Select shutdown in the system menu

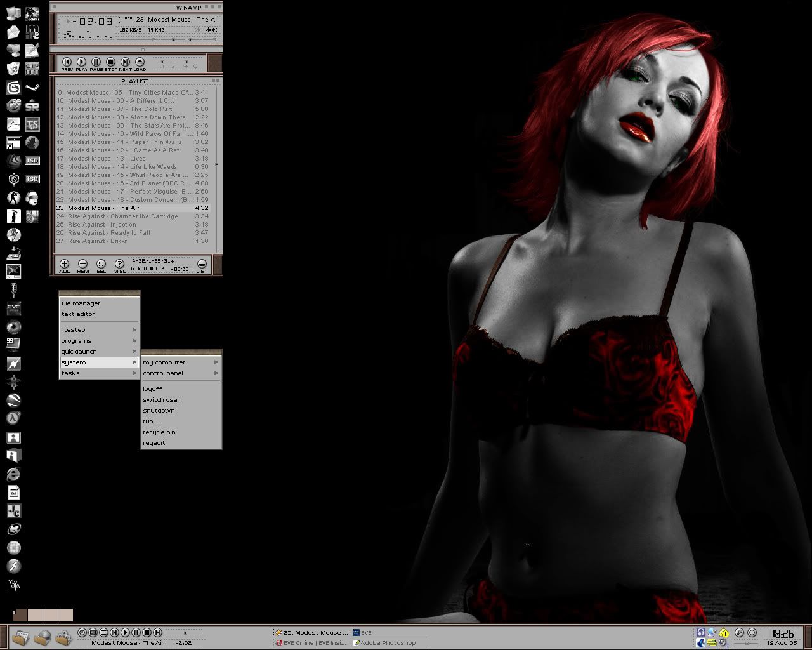click(181, 411)
